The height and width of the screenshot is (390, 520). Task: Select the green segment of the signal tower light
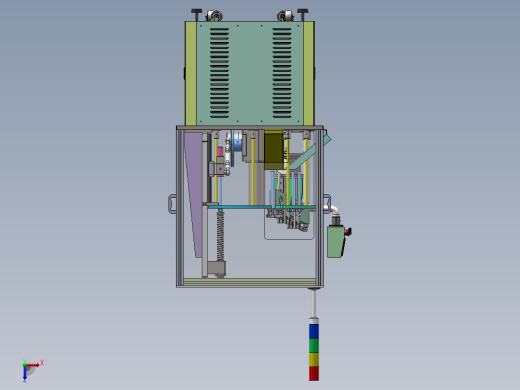[x=314, y=345]
